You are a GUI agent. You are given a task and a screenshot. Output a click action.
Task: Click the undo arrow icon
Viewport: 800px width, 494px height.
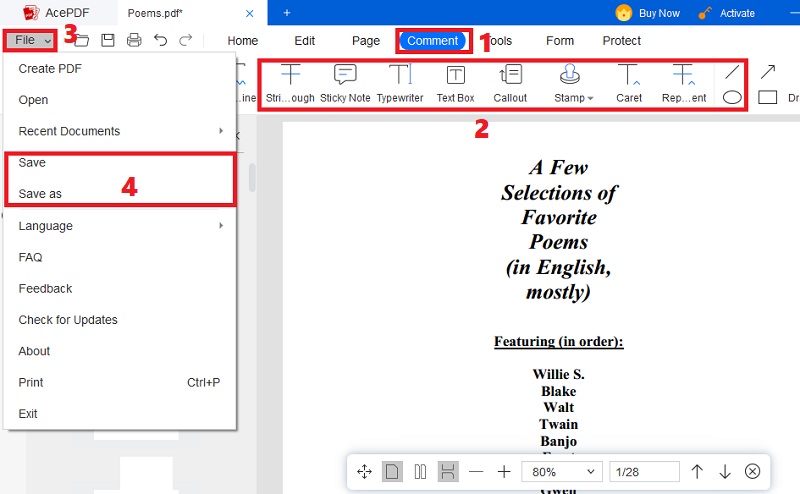tap(160, 40)
